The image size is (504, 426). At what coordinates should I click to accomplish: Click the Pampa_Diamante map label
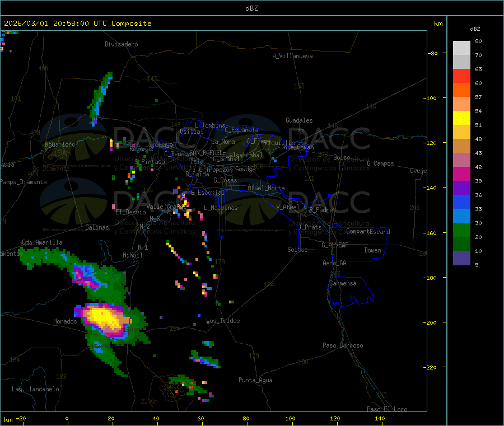24,182
